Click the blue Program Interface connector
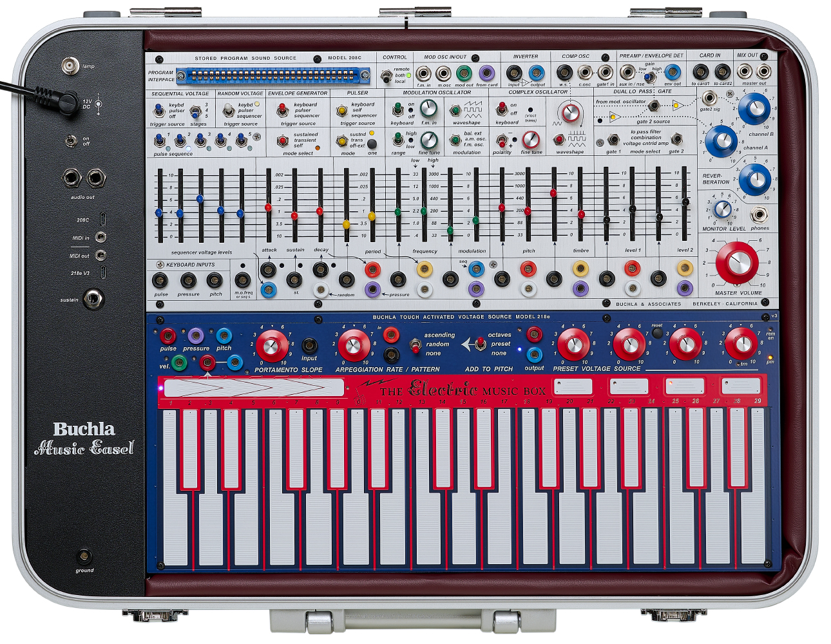This screenshot has height=644, width=831. pyautogui.click(x=273, y=77)
